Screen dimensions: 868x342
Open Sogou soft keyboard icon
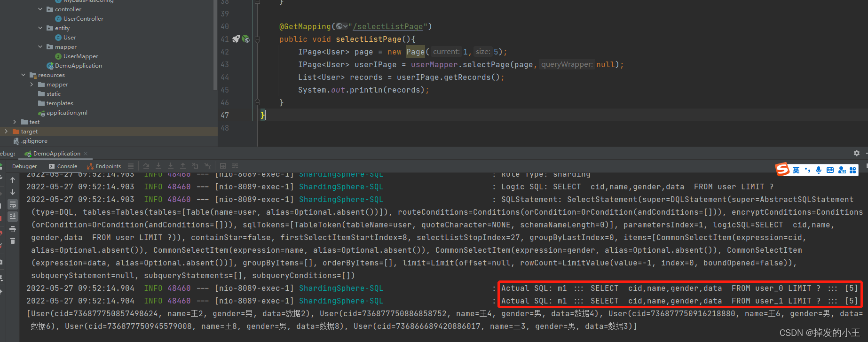830,170
